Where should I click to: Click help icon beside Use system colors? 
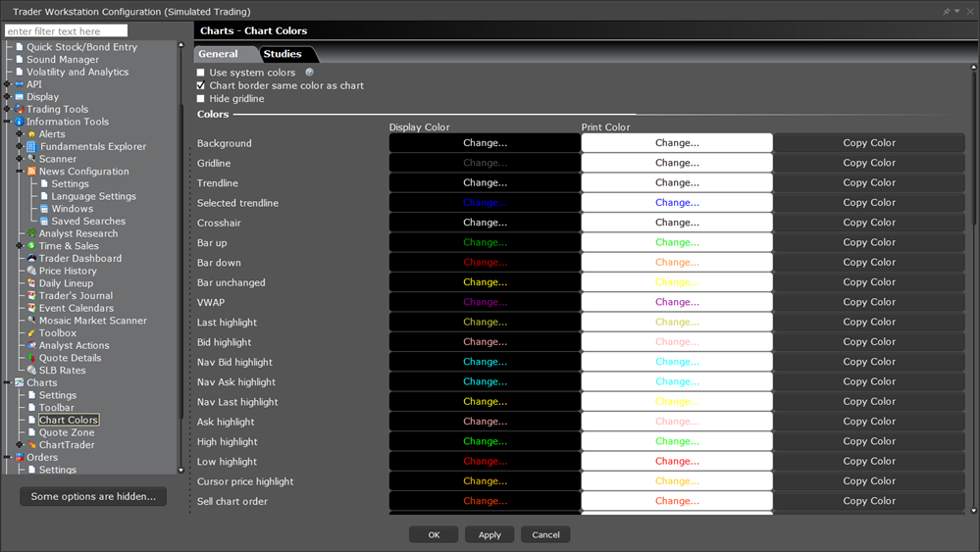click(309, 73)
